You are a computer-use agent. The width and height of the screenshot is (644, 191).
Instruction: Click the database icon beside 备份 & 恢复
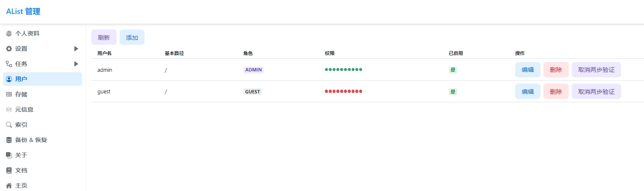point(9,140)
